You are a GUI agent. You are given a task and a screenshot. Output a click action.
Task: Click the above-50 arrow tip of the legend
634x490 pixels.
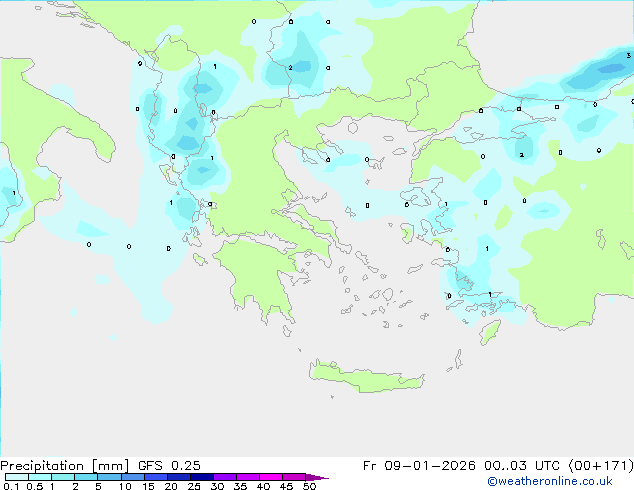[x=317, y=477]
